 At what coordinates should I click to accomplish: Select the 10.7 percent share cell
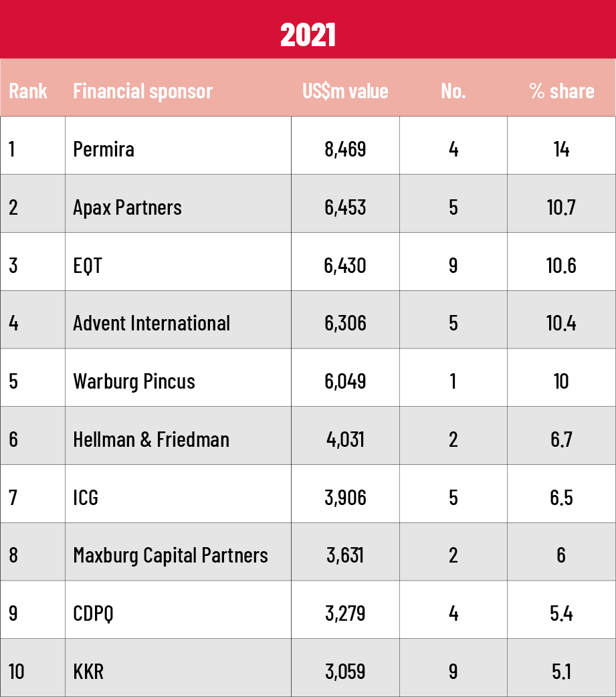561,207
